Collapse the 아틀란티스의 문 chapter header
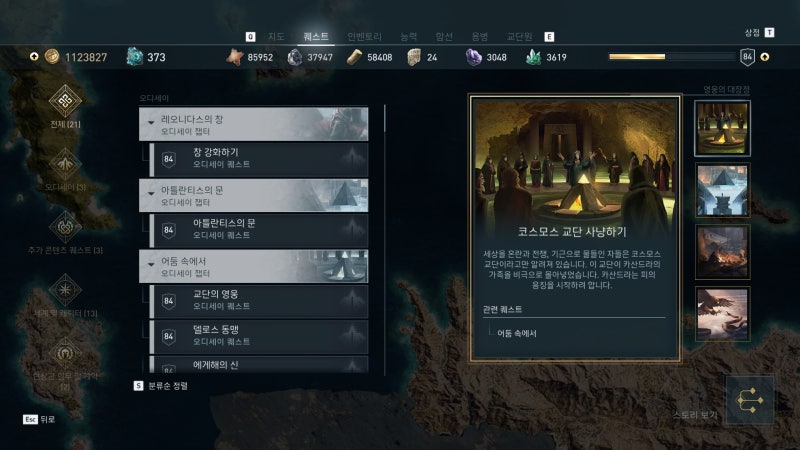This screenshot has height=450, width=800. pos(254,195)
